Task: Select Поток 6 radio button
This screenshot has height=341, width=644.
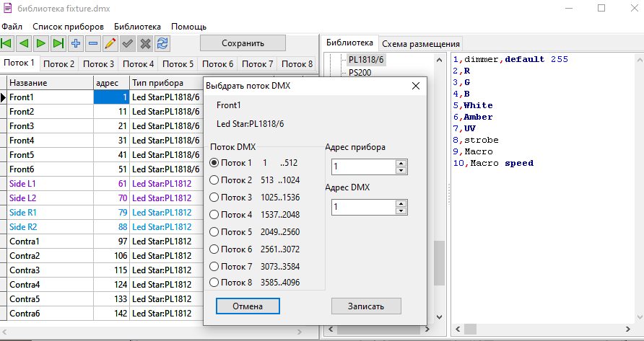Action: 214,249
